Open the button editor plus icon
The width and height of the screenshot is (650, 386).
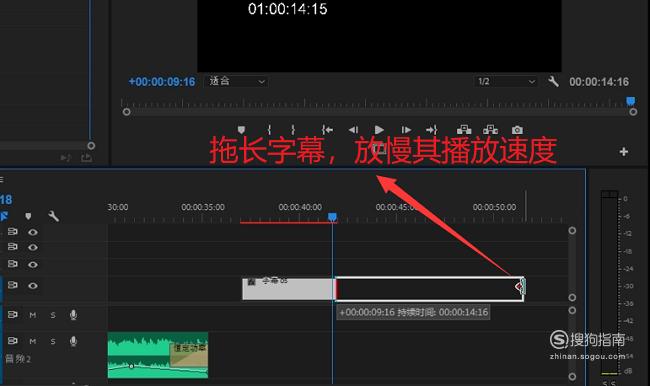(623, 152)
